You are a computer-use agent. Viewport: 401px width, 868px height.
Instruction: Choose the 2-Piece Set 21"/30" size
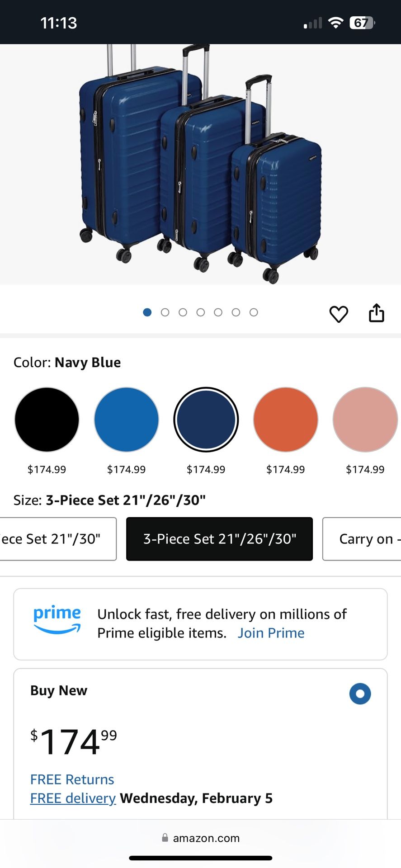pyautogui.click(x=58, y=539)
